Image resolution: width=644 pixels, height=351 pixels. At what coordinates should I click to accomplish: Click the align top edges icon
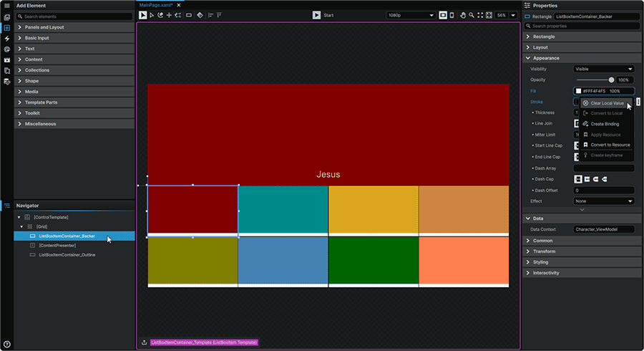tap(219, 15)
